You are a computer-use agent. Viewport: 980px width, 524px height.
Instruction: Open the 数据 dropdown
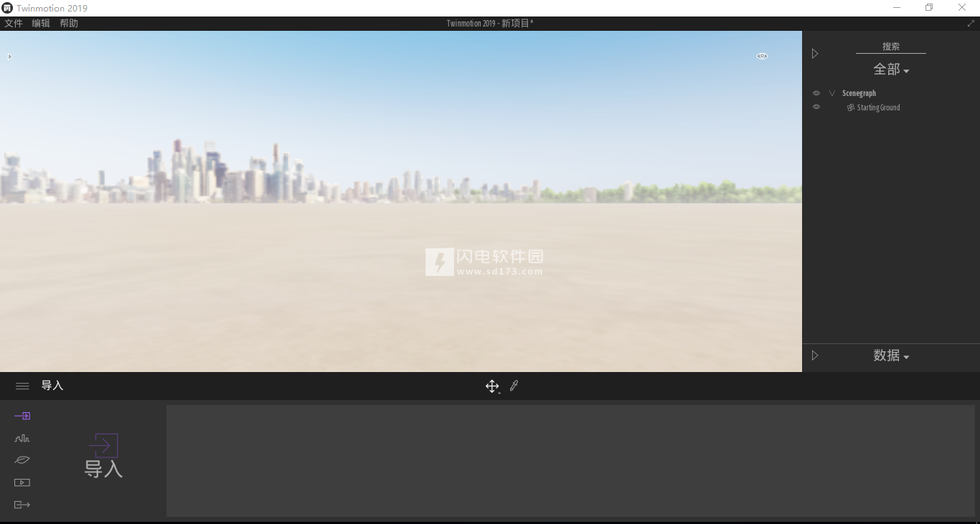(891, 356)
